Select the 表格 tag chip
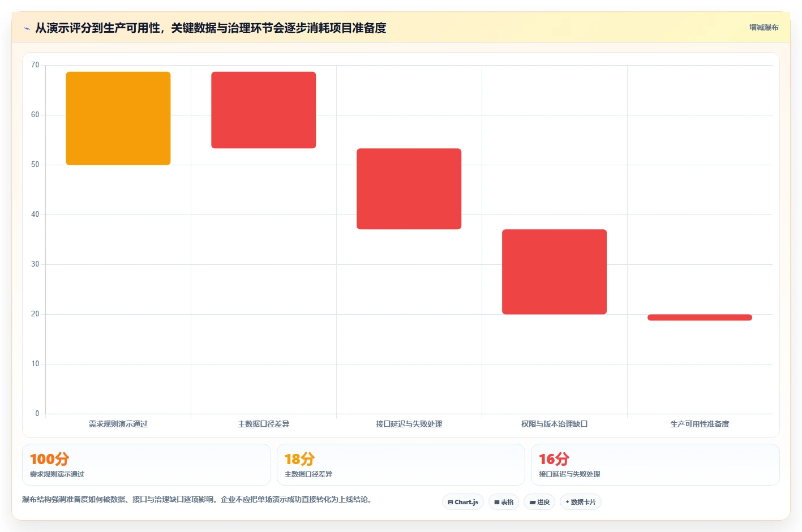Viewport: 802px width, 532px height. point(504,502)
